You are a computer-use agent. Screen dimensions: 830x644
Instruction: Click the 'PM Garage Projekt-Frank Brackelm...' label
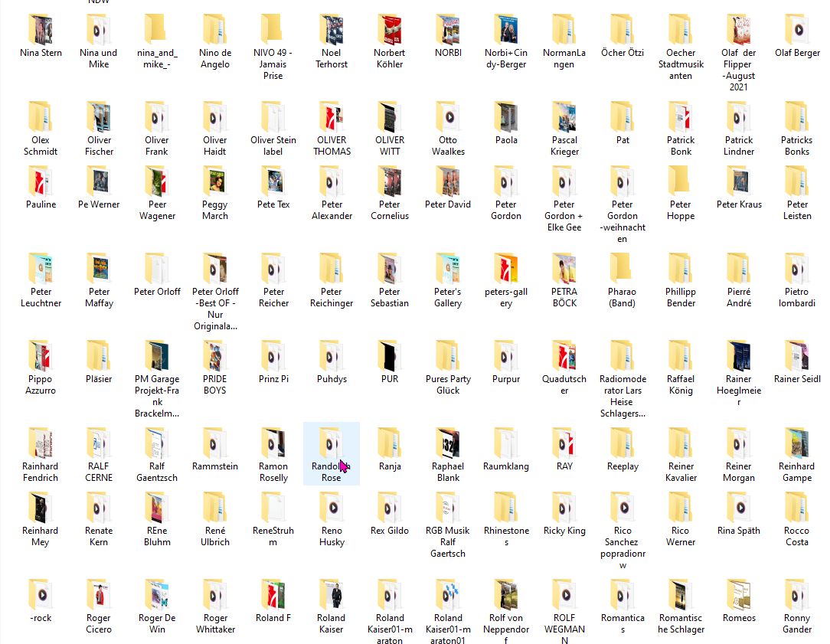click(x=157, y=397)
